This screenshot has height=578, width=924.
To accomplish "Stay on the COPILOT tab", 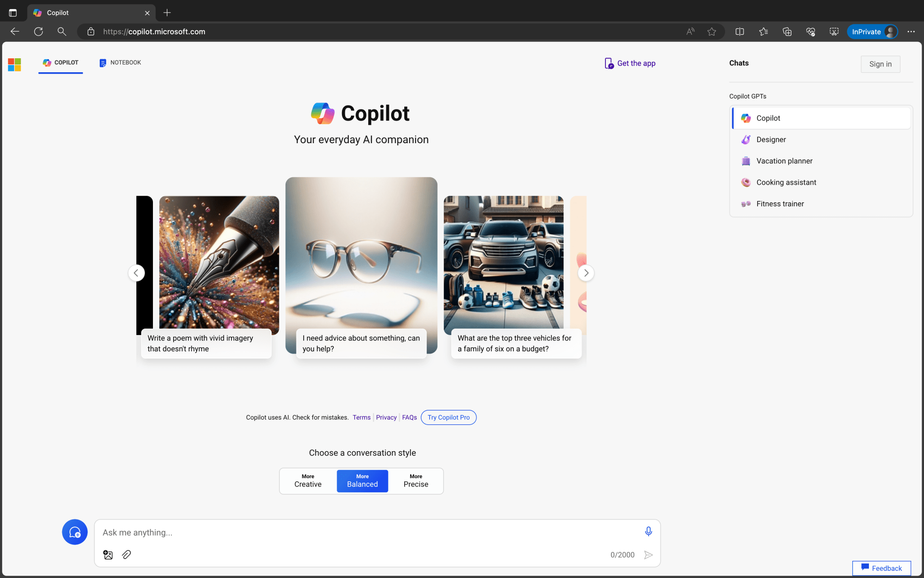I will 60,63.
